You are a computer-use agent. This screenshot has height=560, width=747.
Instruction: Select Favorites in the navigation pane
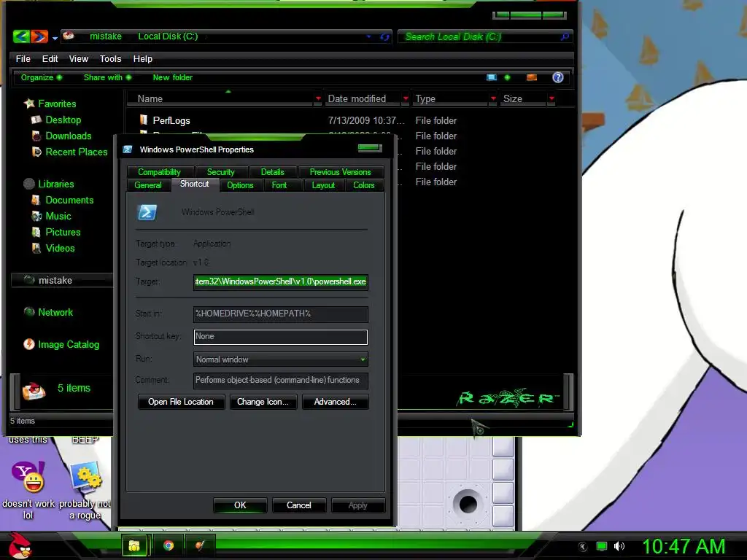(x=57, y=104)
